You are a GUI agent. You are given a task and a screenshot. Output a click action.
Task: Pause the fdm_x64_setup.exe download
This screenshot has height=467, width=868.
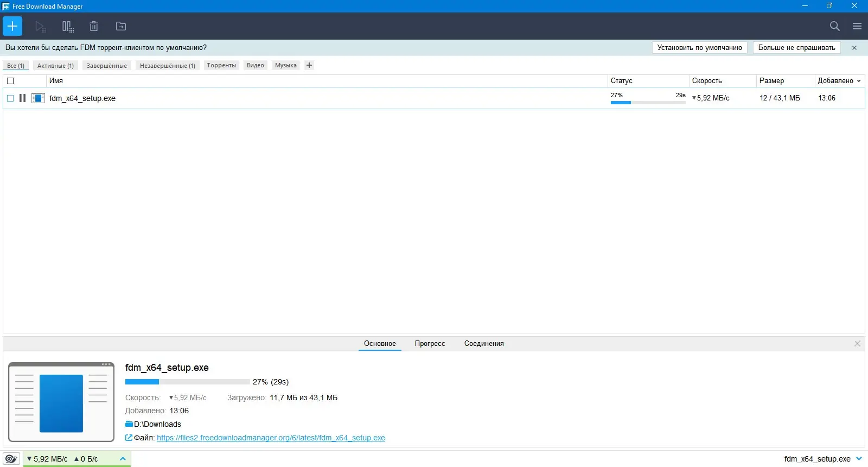pos(22,98)
